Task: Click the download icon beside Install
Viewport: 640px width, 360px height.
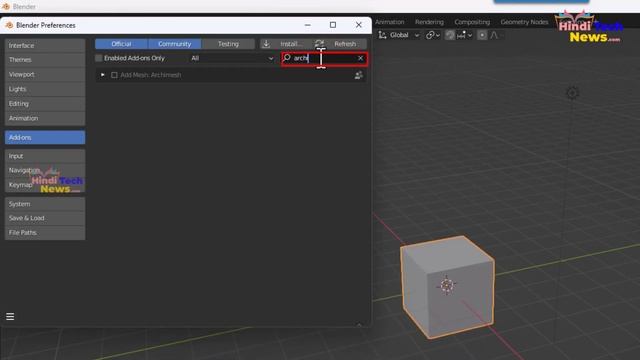Action: pos(266,44)
